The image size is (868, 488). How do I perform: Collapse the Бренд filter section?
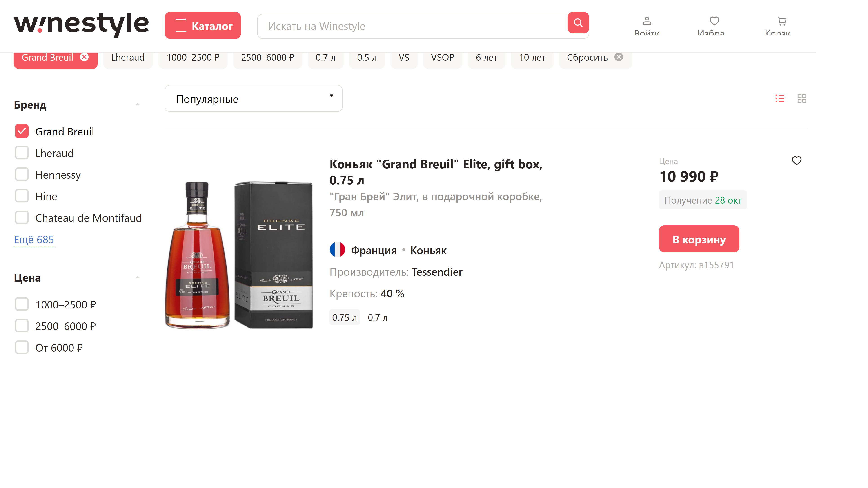pyautogui.click(x=138, y=105)
